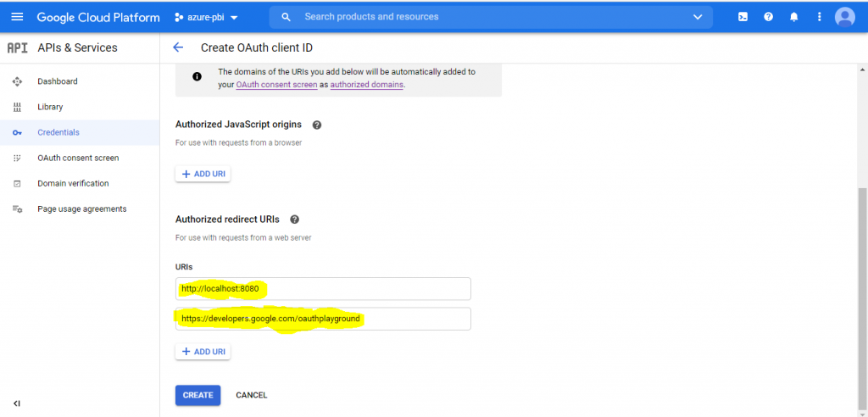
Task: Click the Library sidebar icon
Action: click(x=17, y=107)
